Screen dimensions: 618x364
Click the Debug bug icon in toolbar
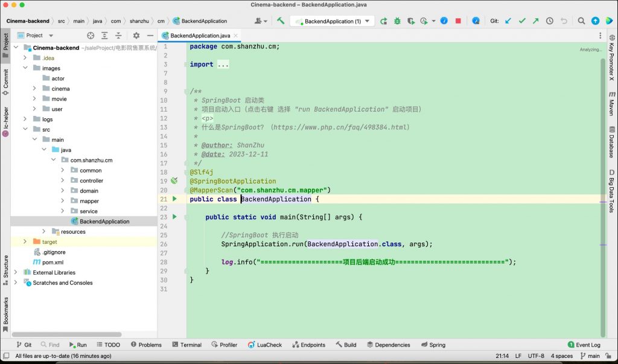397,21
